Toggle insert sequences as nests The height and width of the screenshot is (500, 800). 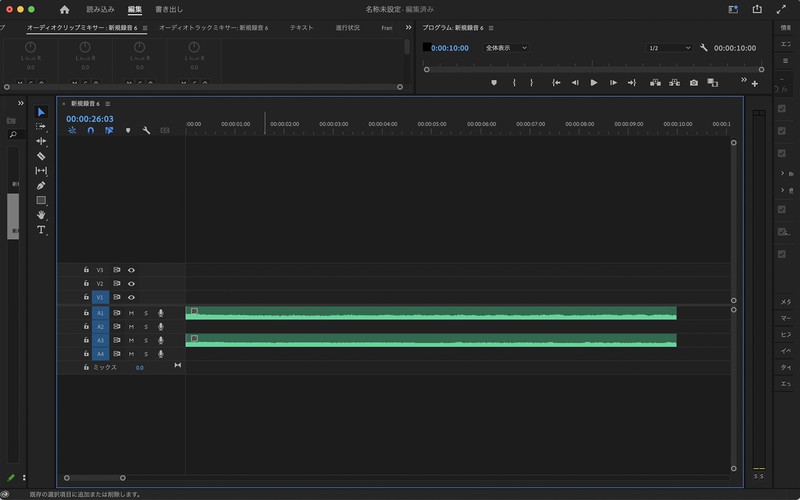72,130
